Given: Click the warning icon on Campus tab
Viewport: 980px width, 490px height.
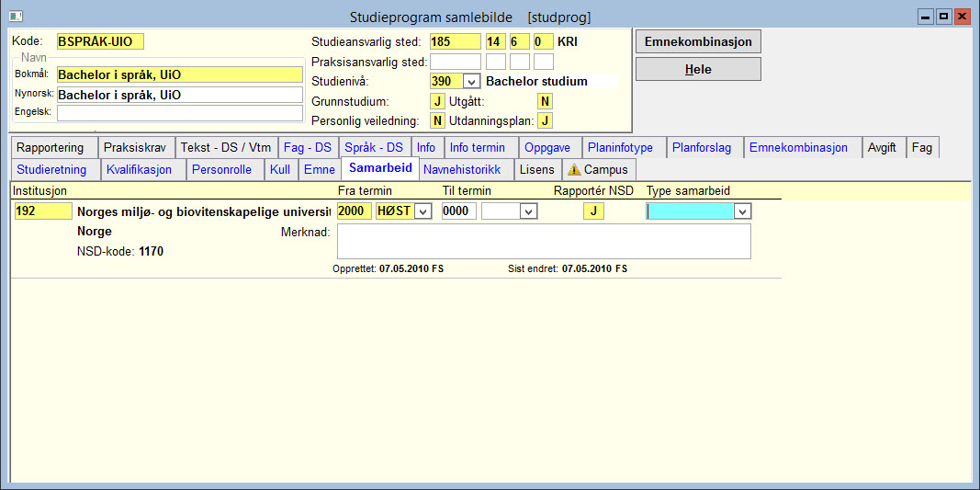Looking at the screenshot, I should (x=574, y=169).
